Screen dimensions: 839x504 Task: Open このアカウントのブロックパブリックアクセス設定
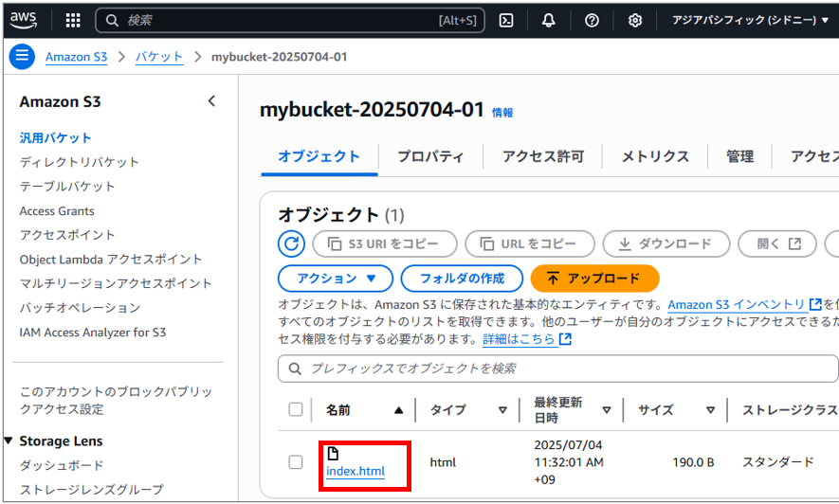point(116,401)
